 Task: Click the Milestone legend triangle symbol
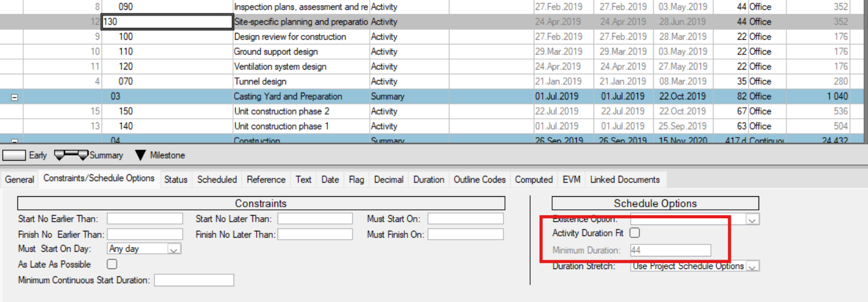140,155
